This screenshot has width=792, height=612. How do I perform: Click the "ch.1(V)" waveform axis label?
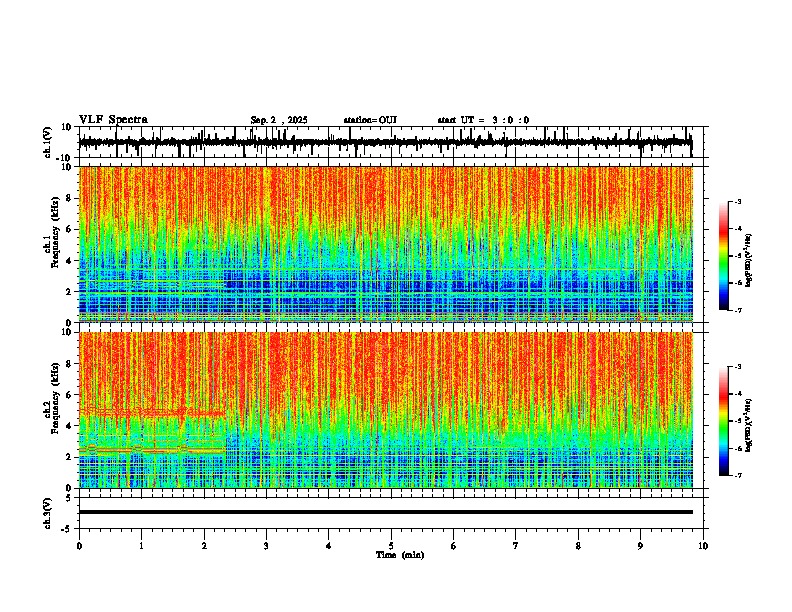pyautogui.click(x=48, y=142)
